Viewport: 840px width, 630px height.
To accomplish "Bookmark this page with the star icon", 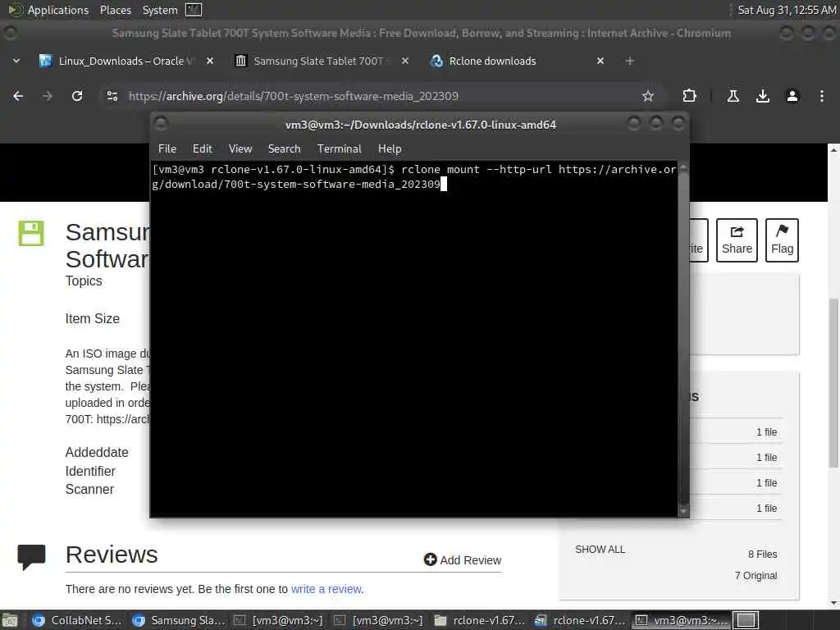I will tap(648, 96).
